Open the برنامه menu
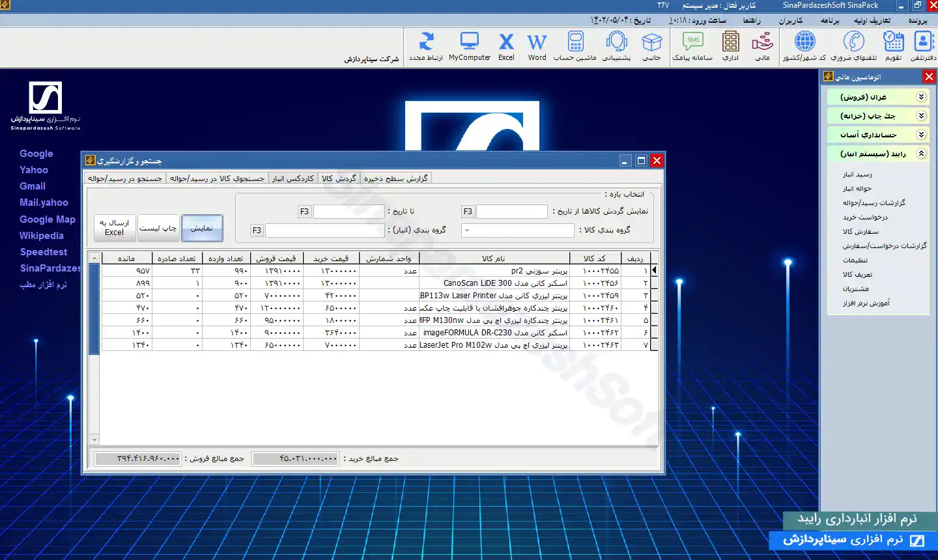Screen dimensions: 938x560 point(830,21)
